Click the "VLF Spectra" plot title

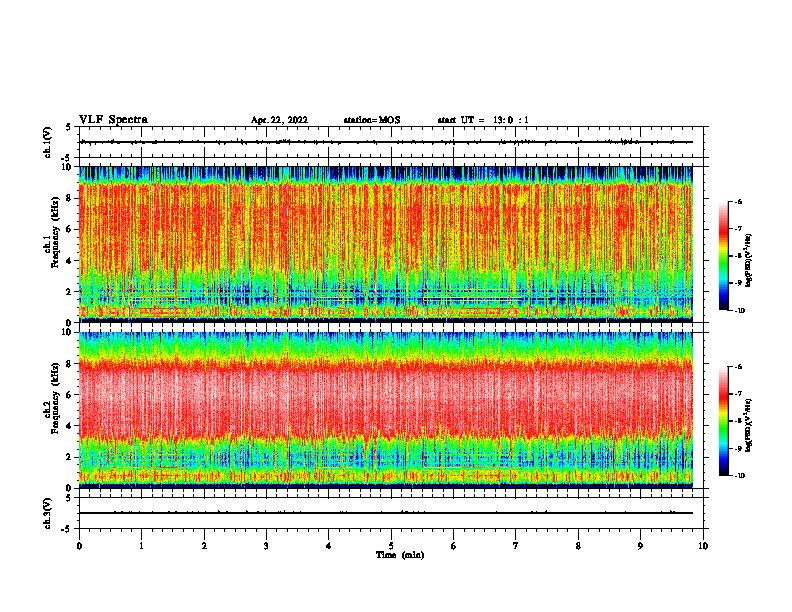pyautogui.click(x=113, y=120)
